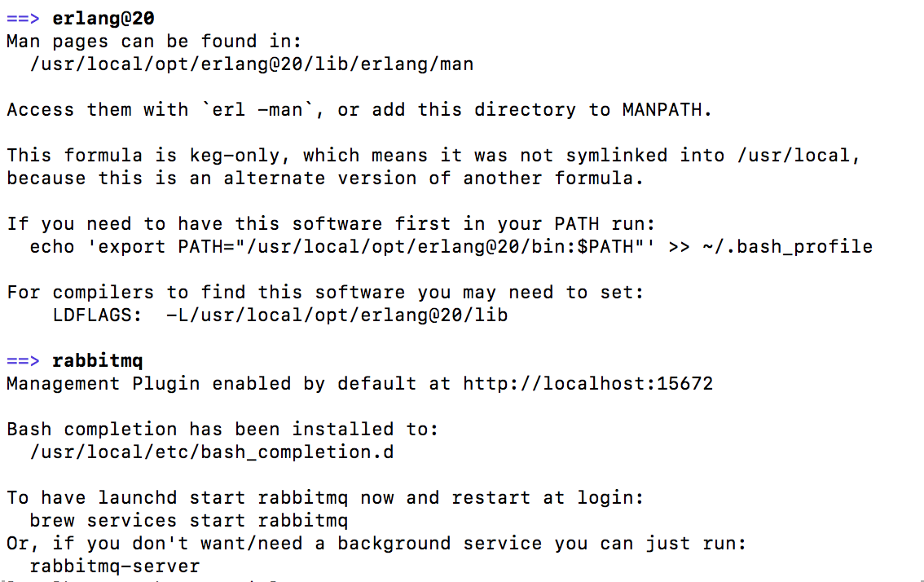Click the -L/usr/local/opt/erlang@20/lib flag value
The width and height of the screenshot is (924, 582).
coord(337,315)
